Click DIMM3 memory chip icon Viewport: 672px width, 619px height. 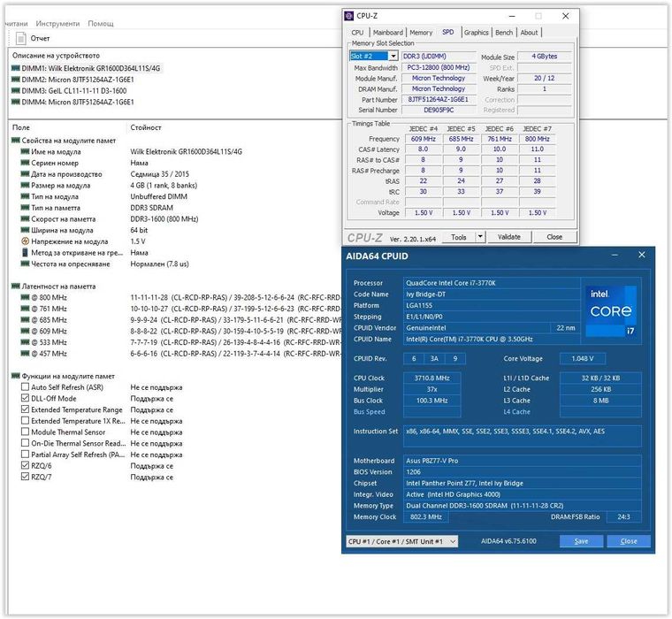click(x=15, y=91)
